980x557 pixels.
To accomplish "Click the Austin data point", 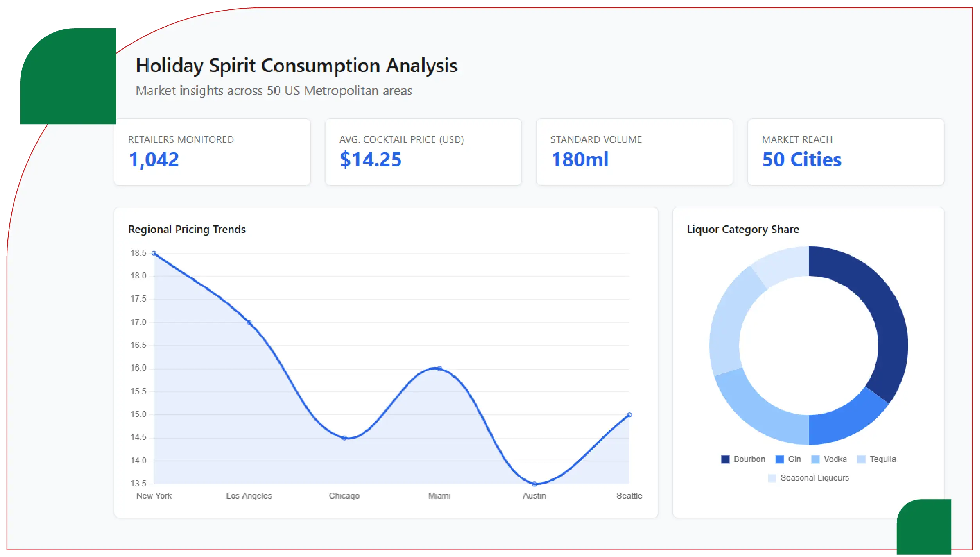I will click(x=534, y=484).
